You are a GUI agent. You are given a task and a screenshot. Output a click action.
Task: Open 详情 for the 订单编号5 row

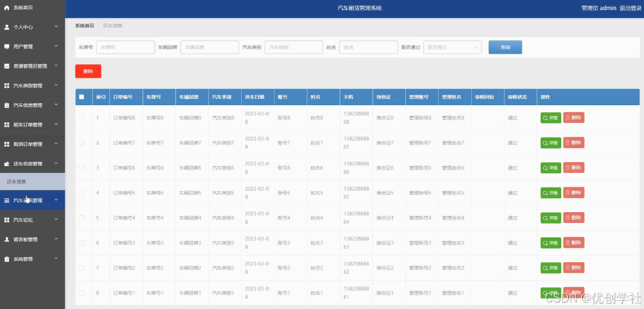pos(551,193)
